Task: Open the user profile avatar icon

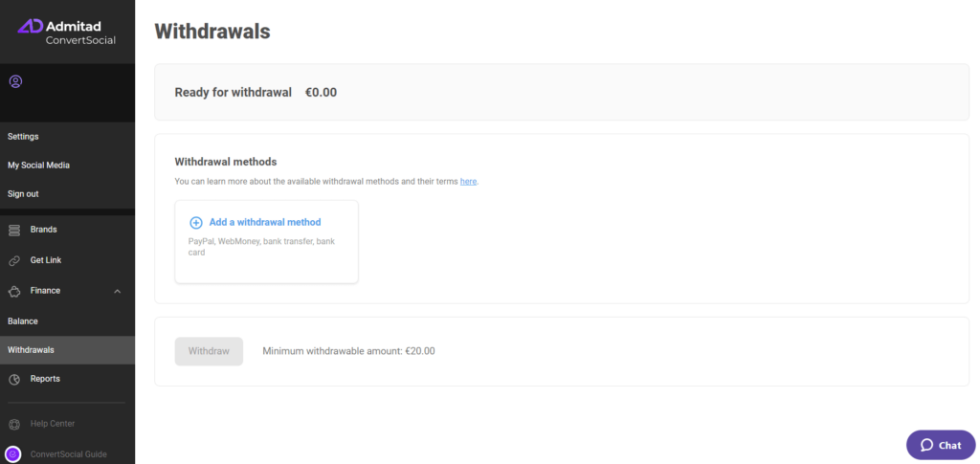Action: point(15,81)
